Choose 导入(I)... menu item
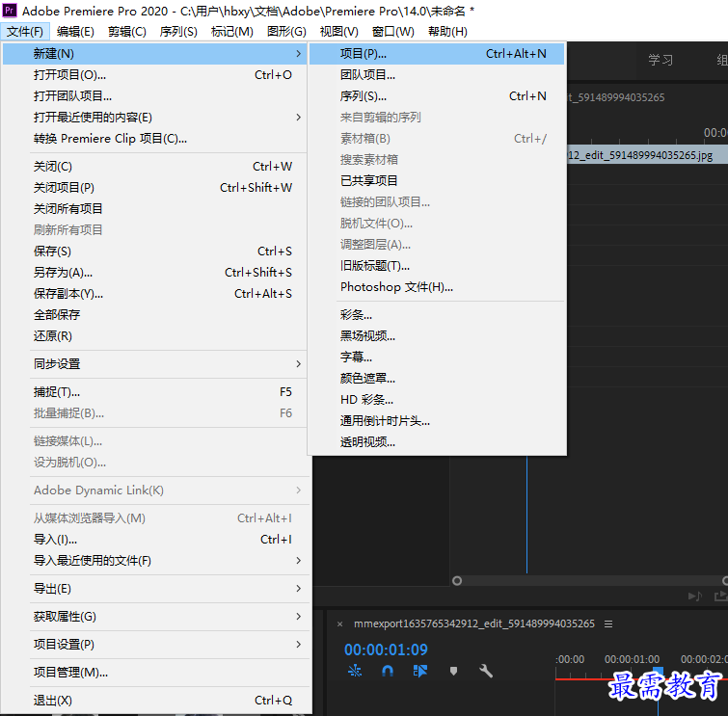 click(x=154, y=540)
